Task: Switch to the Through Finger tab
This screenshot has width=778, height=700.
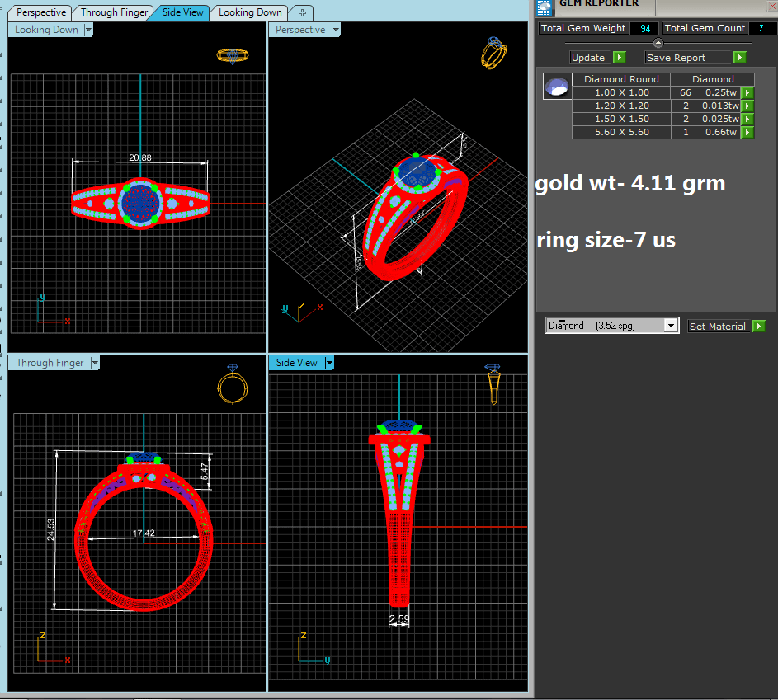Action: 114,12
